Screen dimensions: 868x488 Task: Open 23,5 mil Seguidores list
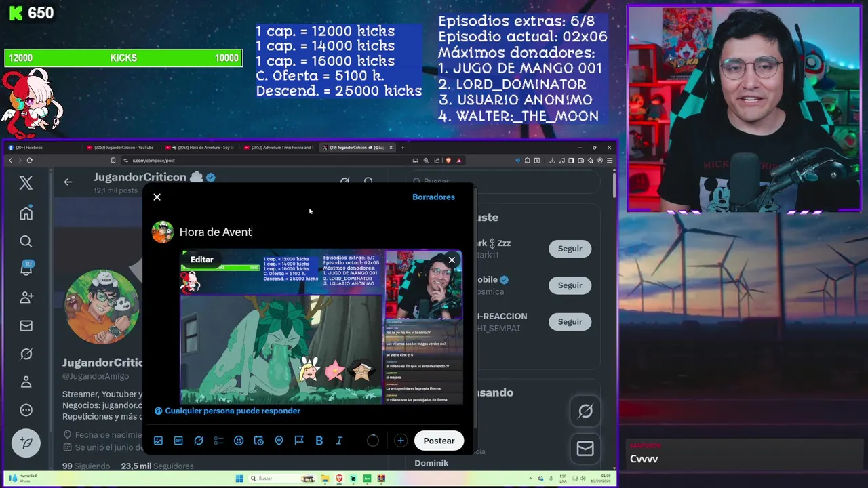157,466
